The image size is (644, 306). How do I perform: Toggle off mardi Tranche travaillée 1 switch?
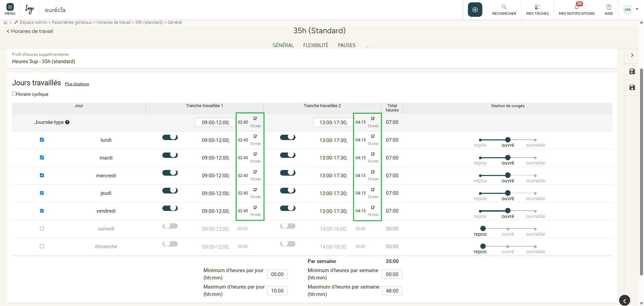click(x=170, y=155)
